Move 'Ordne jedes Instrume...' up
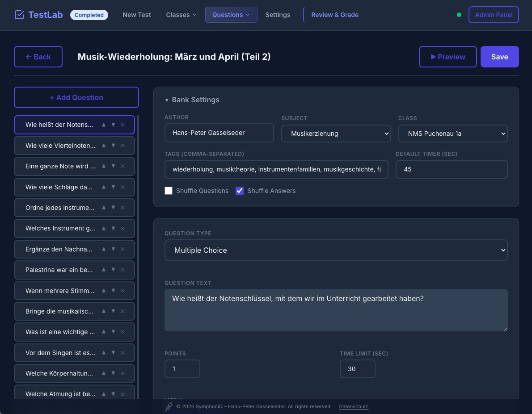 104,208
